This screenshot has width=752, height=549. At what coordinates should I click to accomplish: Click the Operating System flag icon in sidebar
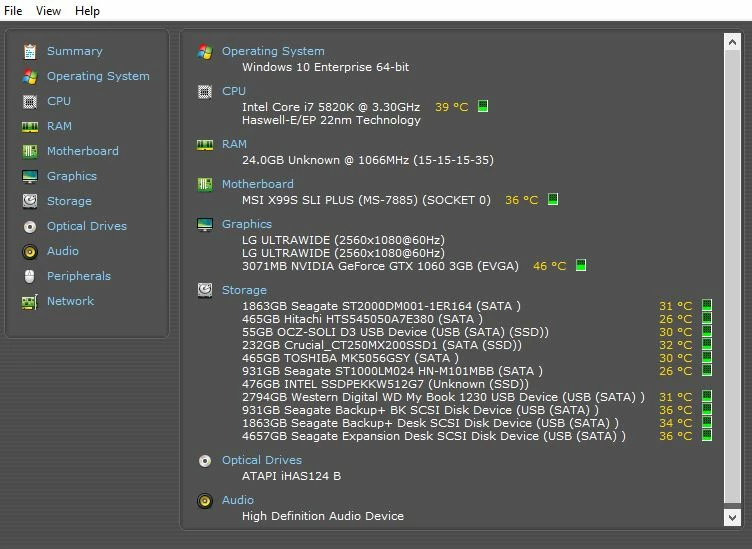point(30,76)
